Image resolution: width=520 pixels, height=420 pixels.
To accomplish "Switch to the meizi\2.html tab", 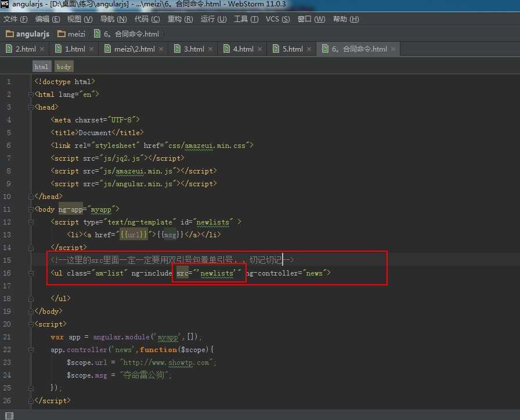I will 134,49.
